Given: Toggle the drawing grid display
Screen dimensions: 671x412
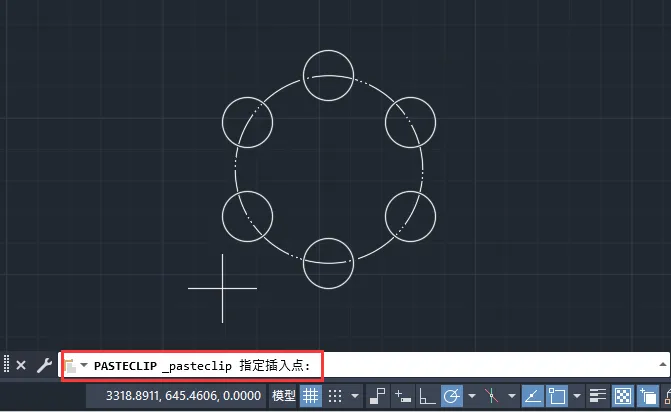Looking at the screenshot, I should [311, 396].
